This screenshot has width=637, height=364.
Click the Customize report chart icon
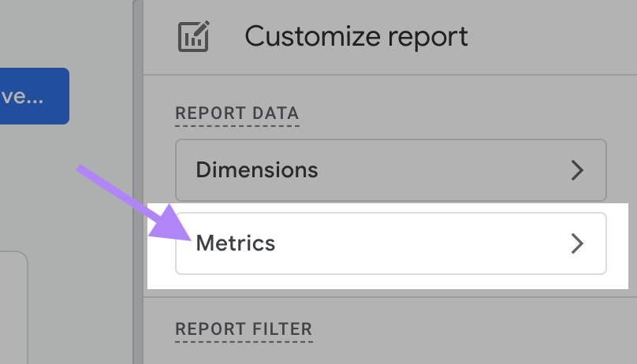point(192,37)
